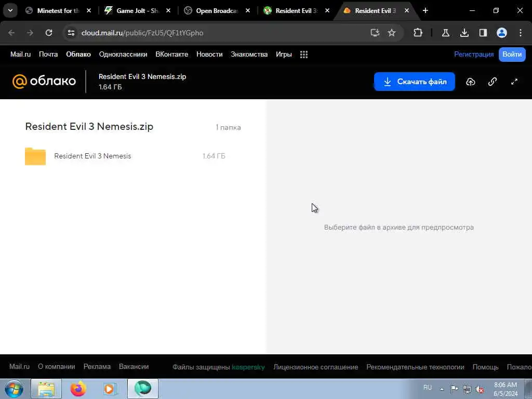Screen dimensions: 532x399
Task: Open Windows Explorer from the taskbar
Action: click(46, 389)
